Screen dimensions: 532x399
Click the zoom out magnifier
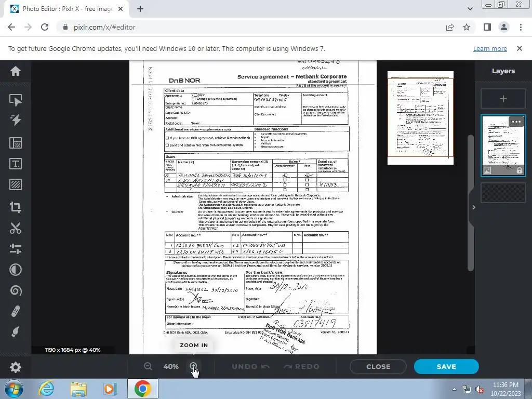click(148, 366)
